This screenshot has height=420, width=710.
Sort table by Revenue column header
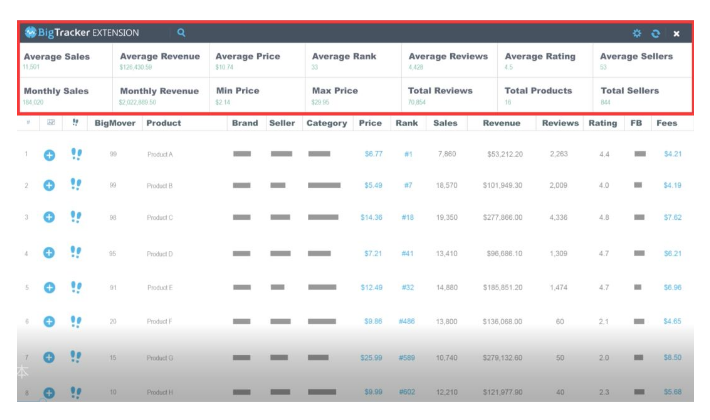click(501, 123)
